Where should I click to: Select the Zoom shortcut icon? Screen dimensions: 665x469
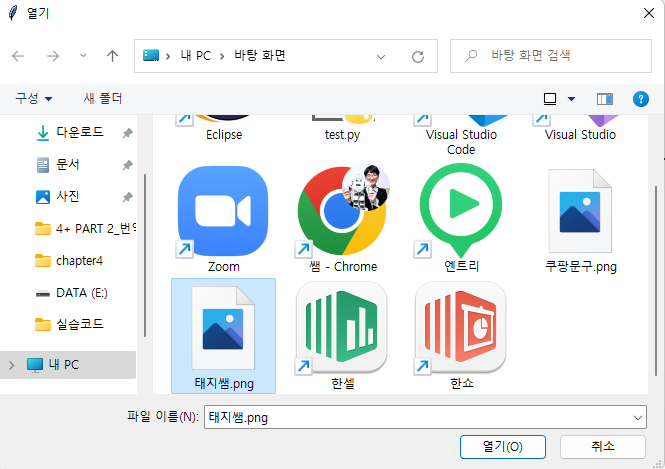coord(223,212)
